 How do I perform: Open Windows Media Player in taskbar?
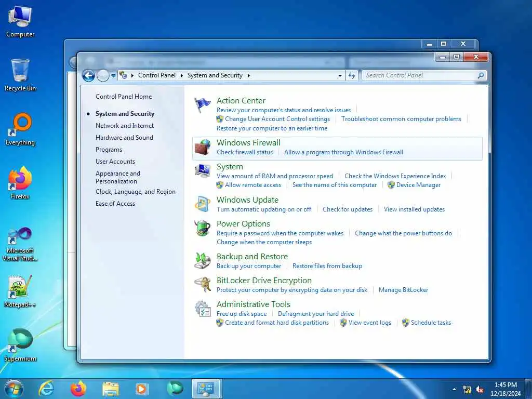point(142,389)
